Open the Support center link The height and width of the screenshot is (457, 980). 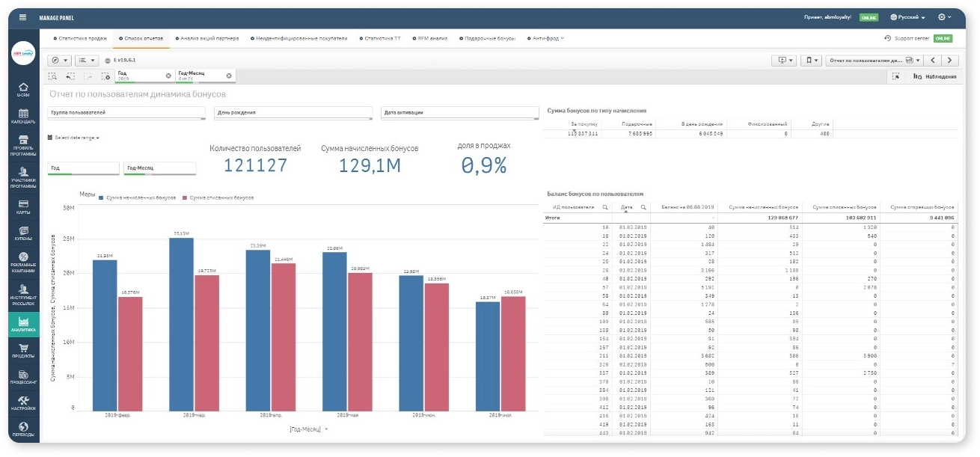point(912,38)
